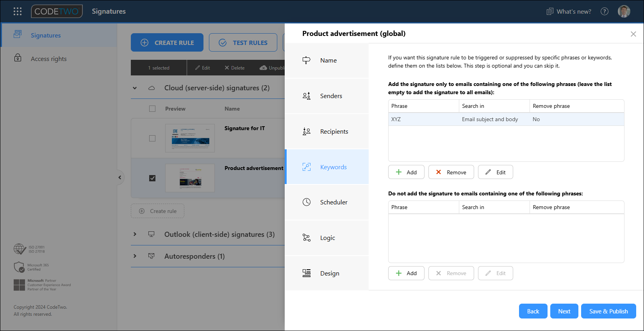Open the Signature for IT preview thumbnail

pyautogui.click(x=190, y=138)
